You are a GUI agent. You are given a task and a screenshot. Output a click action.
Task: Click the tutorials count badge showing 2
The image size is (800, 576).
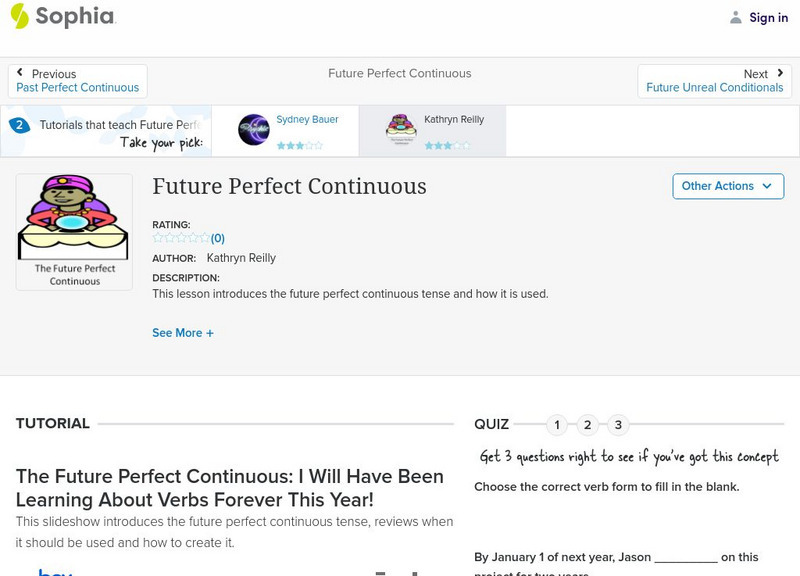point(18,125)
